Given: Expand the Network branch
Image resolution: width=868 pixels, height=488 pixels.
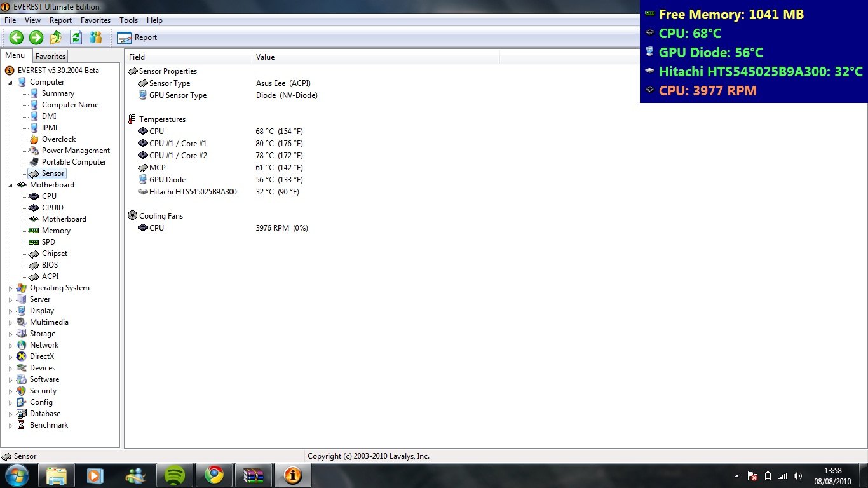Looking at the screenshot, I should 10,345.
